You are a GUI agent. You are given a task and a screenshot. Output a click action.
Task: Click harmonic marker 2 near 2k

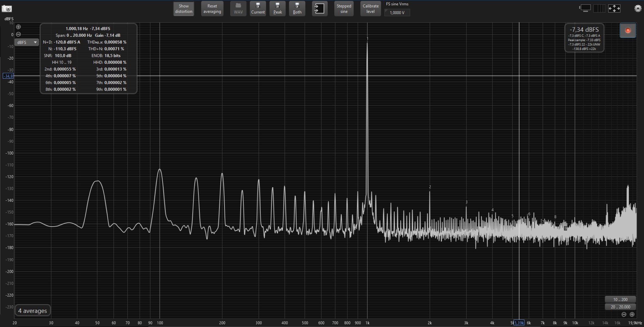tap(430, 187)
